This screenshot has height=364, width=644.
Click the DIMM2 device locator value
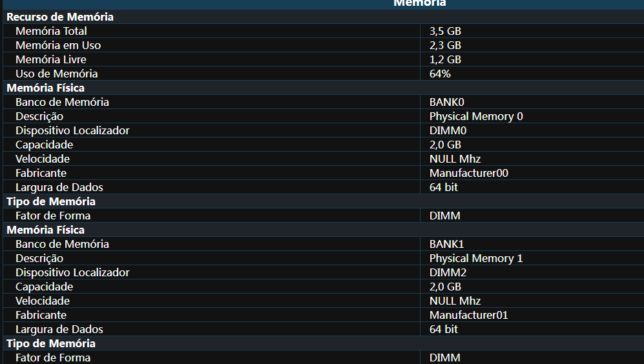pyautogui.click(x=448, y=272)
